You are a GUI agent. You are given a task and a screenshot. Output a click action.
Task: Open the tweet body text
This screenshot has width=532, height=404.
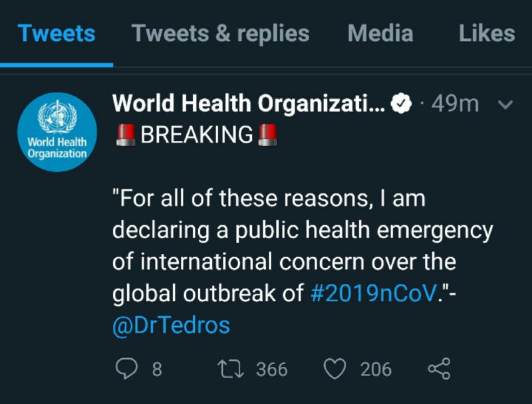click(302, 262)
